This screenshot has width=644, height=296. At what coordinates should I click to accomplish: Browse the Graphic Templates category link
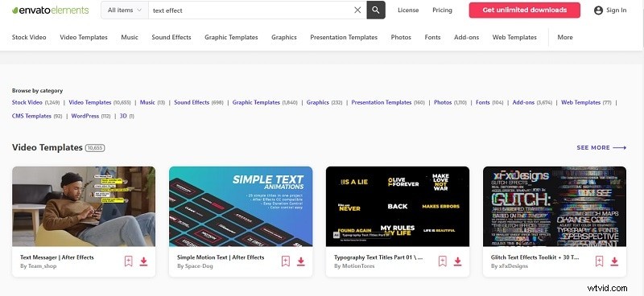(x=256, y=102)
